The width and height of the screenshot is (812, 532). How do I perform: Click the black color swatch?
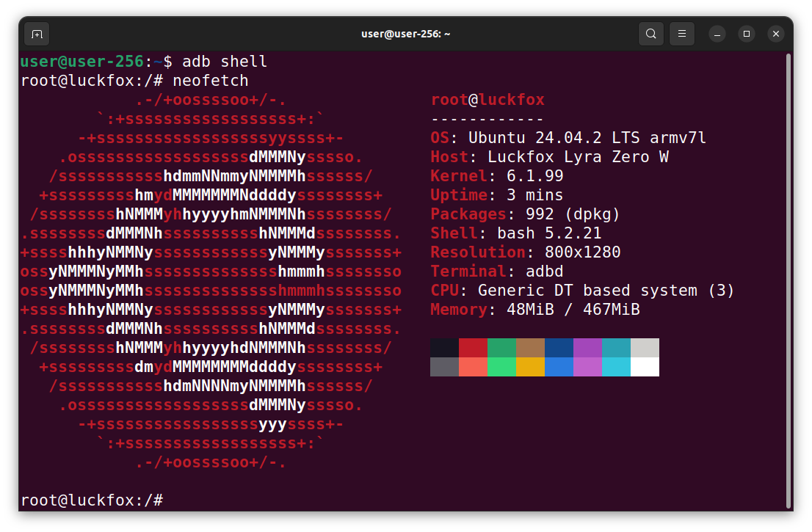(444, 348)
